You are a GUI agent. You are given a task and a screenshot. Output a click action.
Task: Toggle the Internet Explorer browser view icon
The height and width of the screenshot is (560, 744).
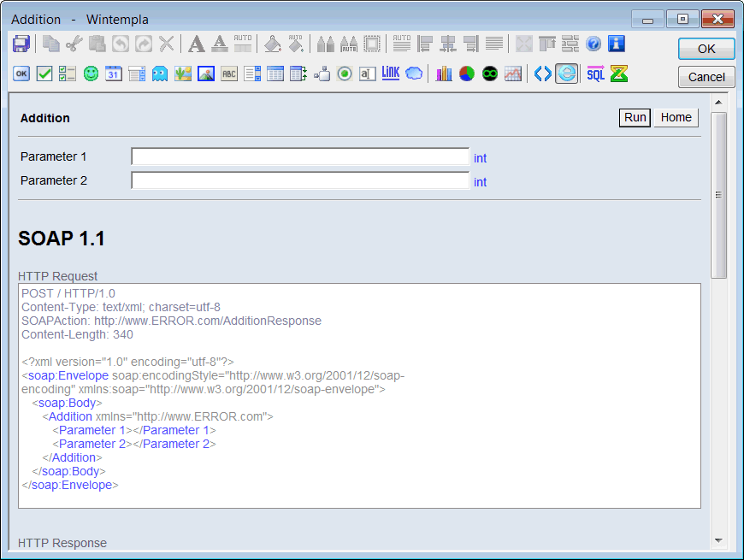(x=566, y=74)
